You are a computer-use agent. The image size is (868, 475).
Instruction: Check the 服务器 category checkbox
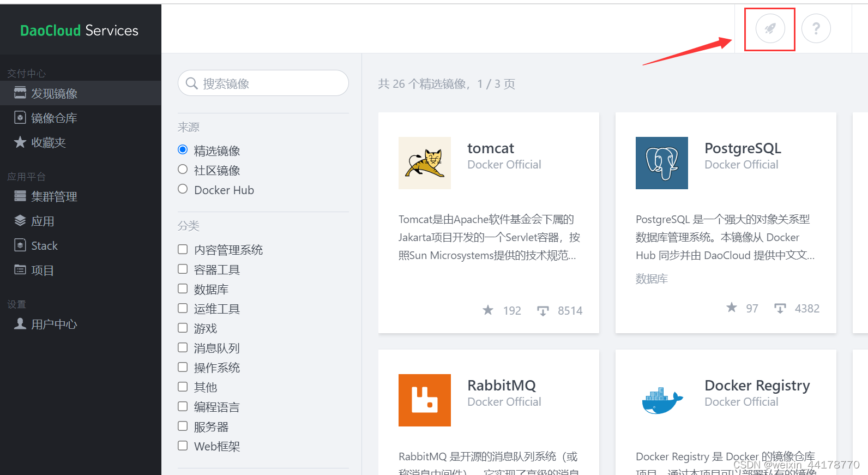pyautogui.click(x=183, y=426)
